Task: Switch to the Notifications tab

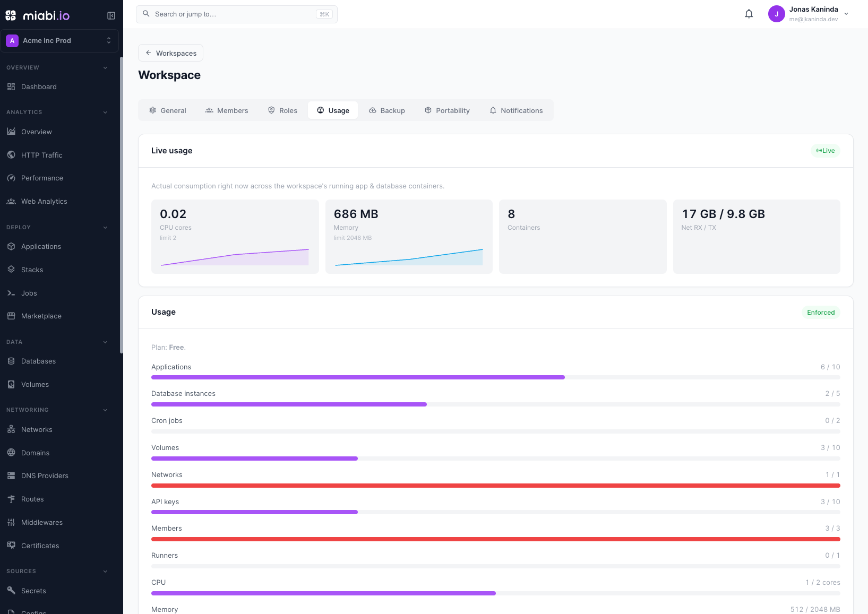Action: [516, 110]
